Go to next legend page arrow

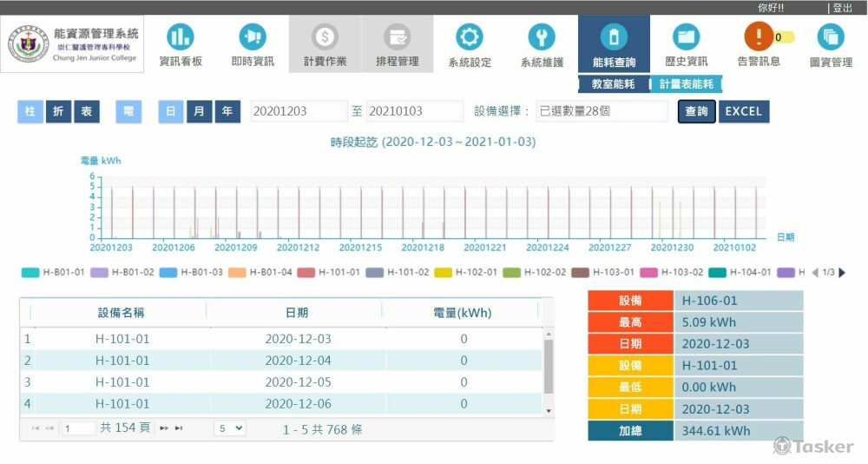842,272
